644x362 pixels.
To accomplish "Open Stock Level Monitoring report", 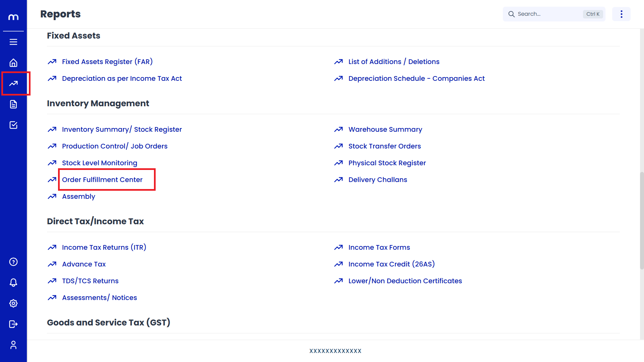I will pos(100,163).
